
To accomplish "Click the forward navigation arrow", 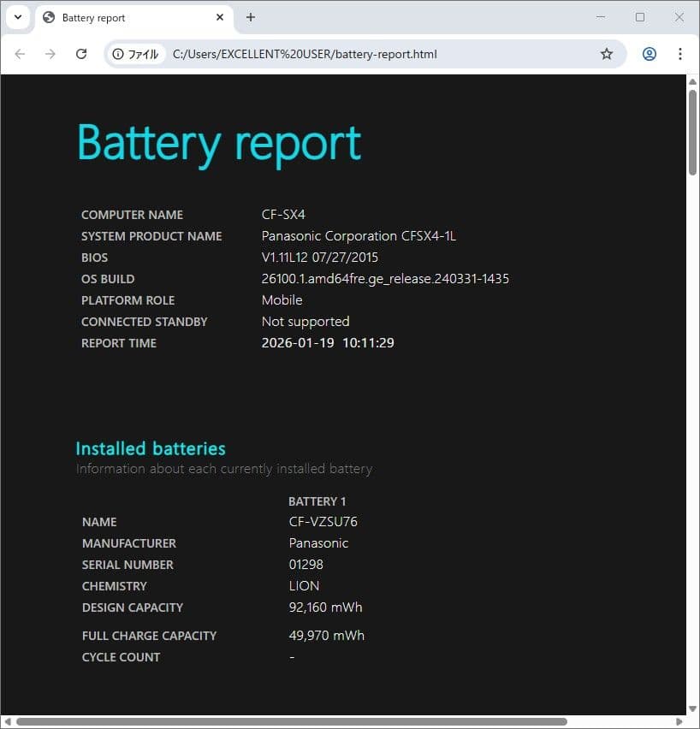I will pyautogui.click(x=50, y=53).
